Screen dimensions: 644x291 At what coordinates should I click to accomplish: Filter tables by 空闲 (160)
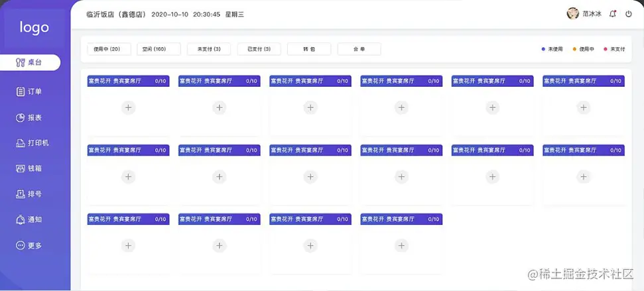(159, 49)
